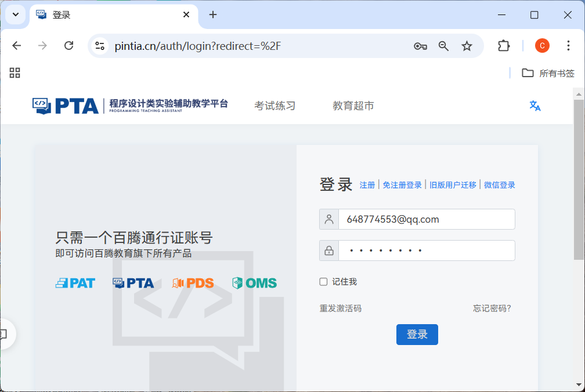Open the Chrome password manager key icon
Screen dimensions: 585x392
coord(420,46)
